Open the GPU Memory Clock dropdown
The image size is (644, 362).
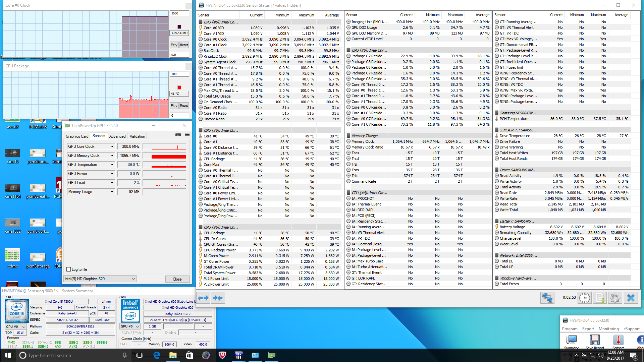point(112,156)
